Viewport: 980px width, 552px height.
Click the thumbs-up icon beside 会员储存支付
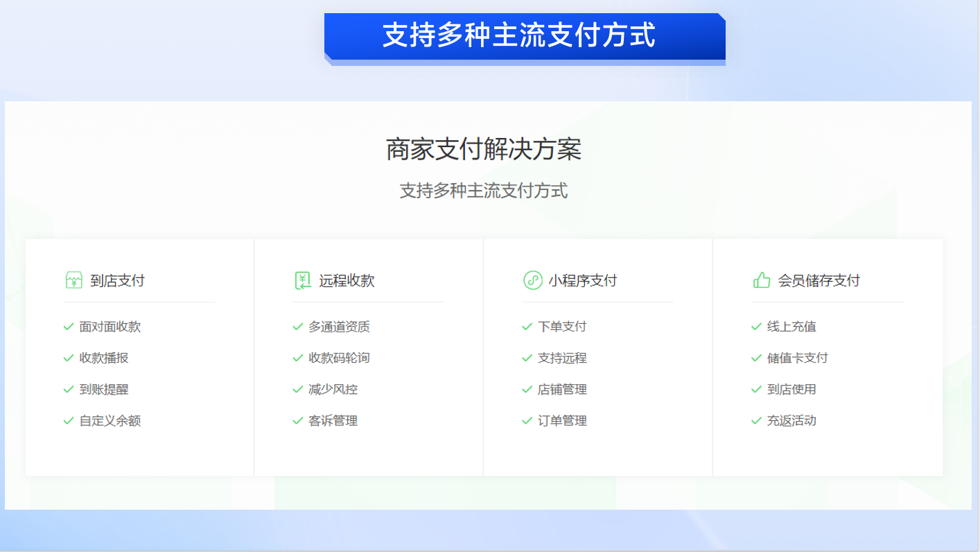762,280
